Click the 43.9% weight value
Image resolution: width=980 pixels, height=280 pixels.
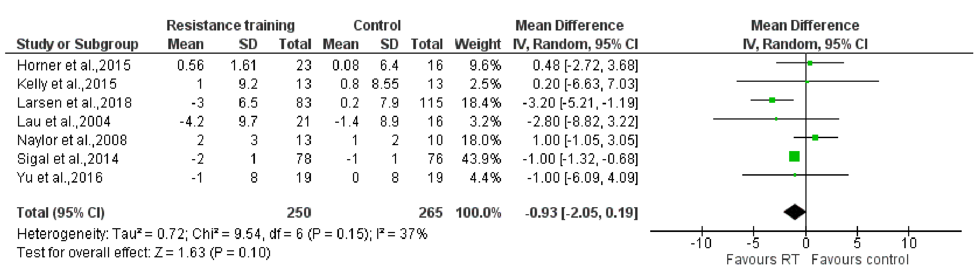(x=481, y=159)
